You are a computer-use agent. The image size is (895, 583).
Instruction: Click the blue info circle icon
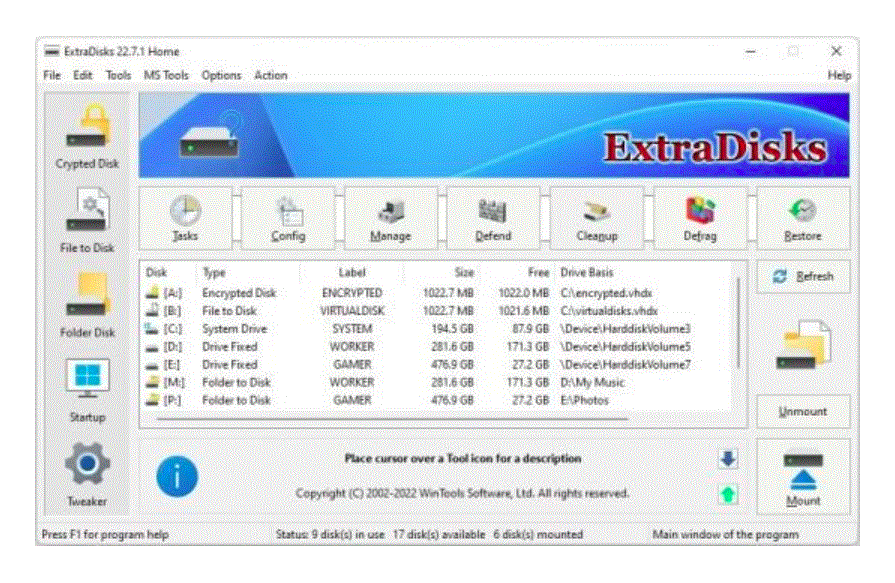click(x=177, y=477)
